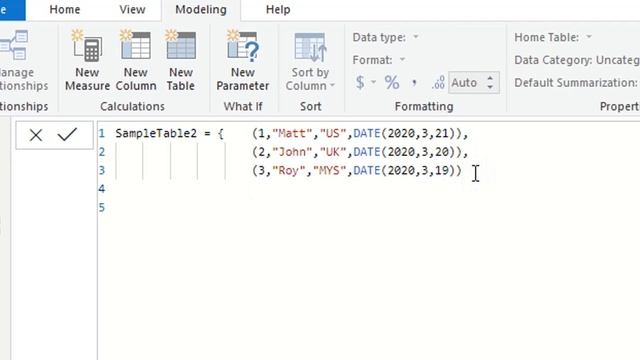This screenshot has width=640, height=360.
Task: Open the Help tab
Action: tap(278, 9)
